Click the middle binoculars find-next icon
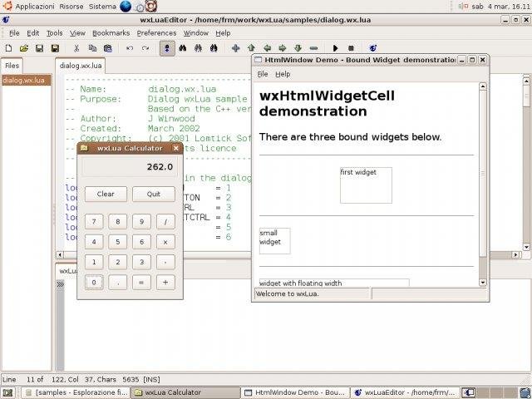Image resolution: width=532 pixels, height=399 pixels. tap(198, 48)
